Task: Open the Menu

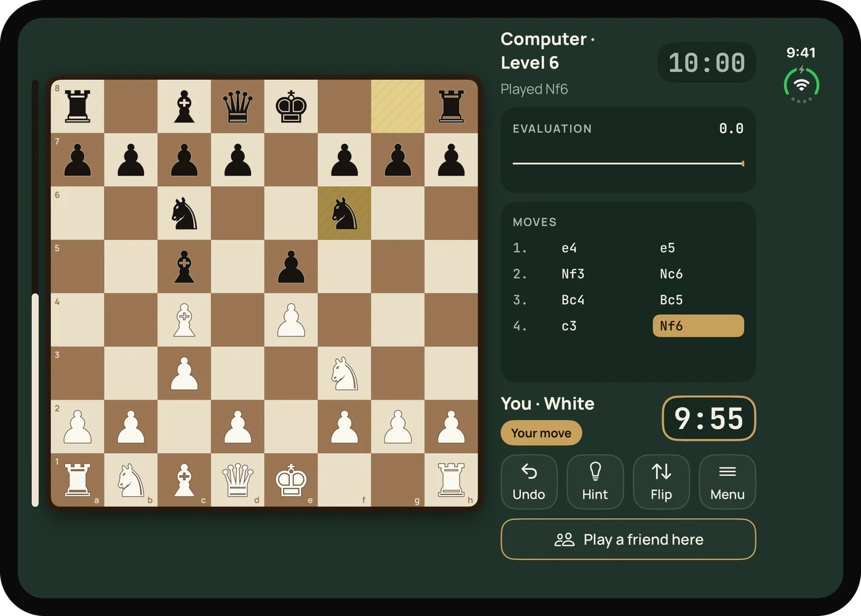Action: (x=728, y=482)
